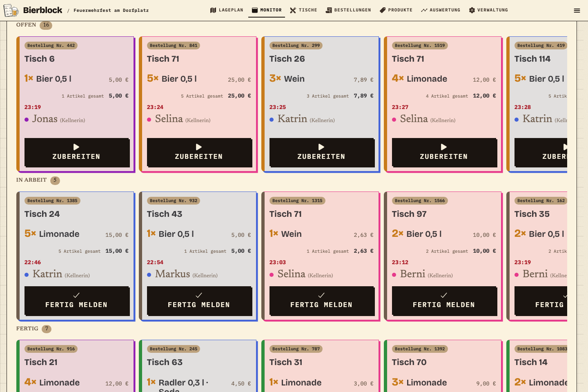
Task: Click Zubereiten for order 299
Action: point(322,152)
